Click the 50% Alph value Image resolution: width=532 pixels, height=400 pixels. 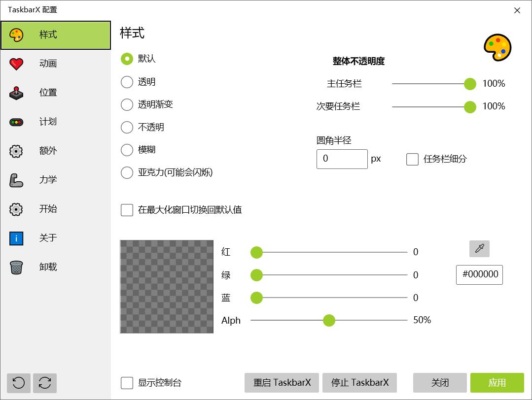coord(422,320)
